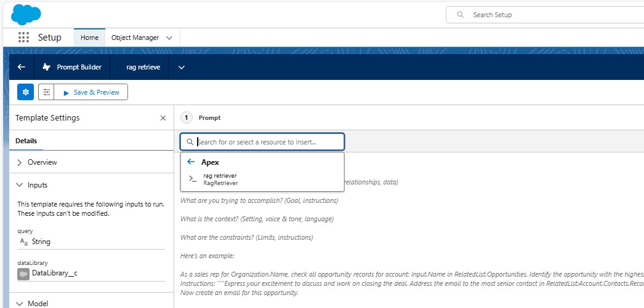The image size is (644, 308).
Task: Click the back arrow in Prompt Builder header
Action: [x=22, y=67]
